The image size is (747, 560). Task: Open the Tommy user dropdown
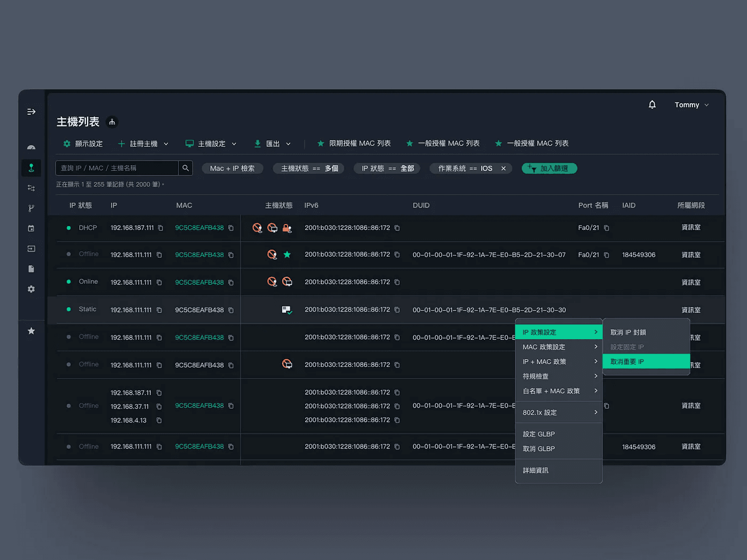tap(692, 105)
